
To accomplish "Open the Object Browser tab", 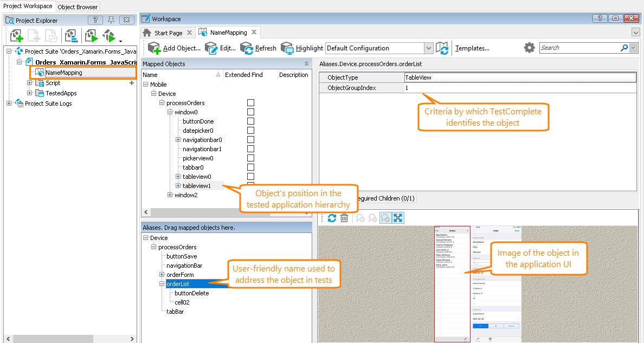I will point(77,7).
